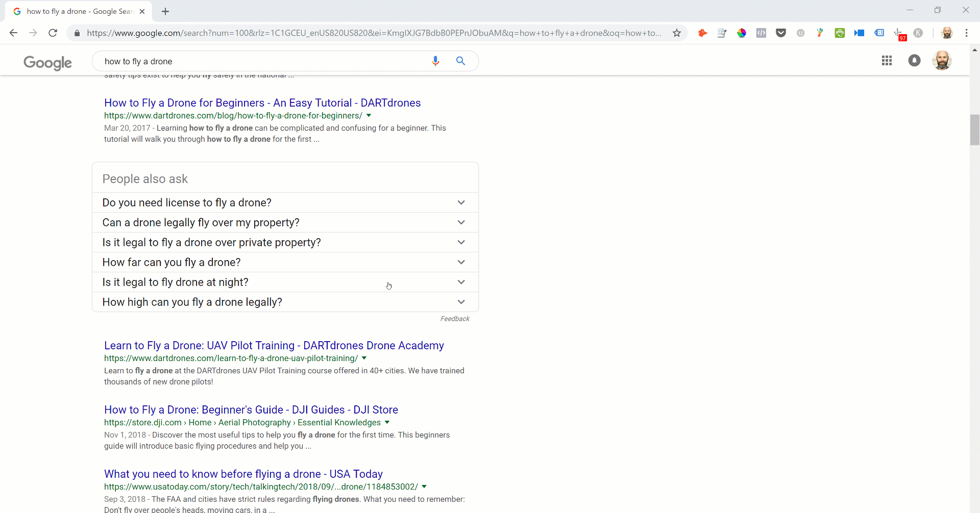The width and height of the screenshot is (980, 513).
Task: Open the DJI Store beginner's guide link
Action: click(251, 409)
